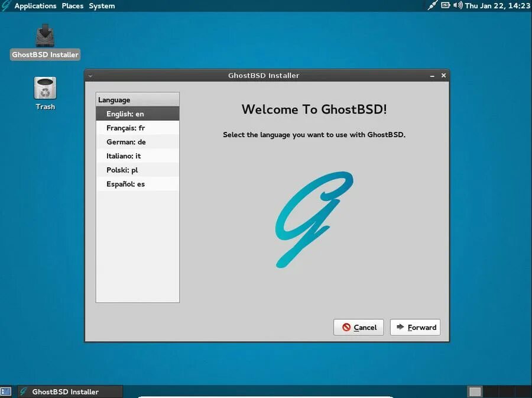Open the volume speaker tray icon

(x=458, y=5)
